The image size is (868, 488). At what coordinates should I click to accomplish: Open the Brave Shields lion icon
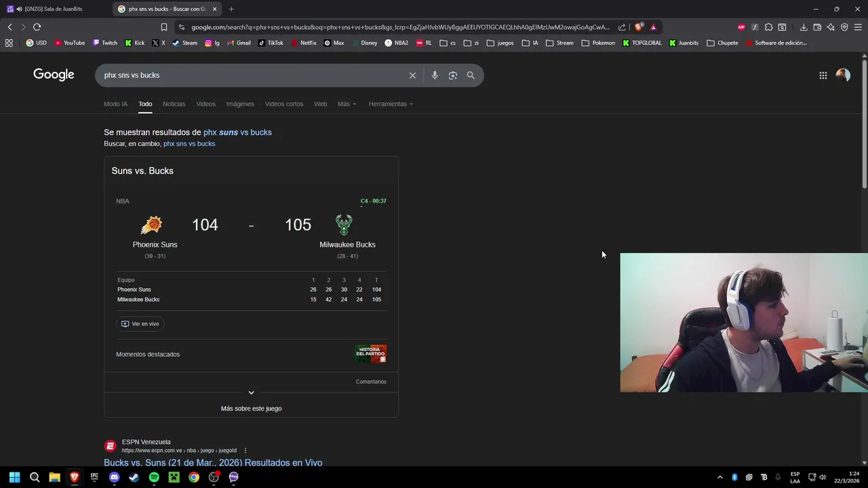pos(639,27)
